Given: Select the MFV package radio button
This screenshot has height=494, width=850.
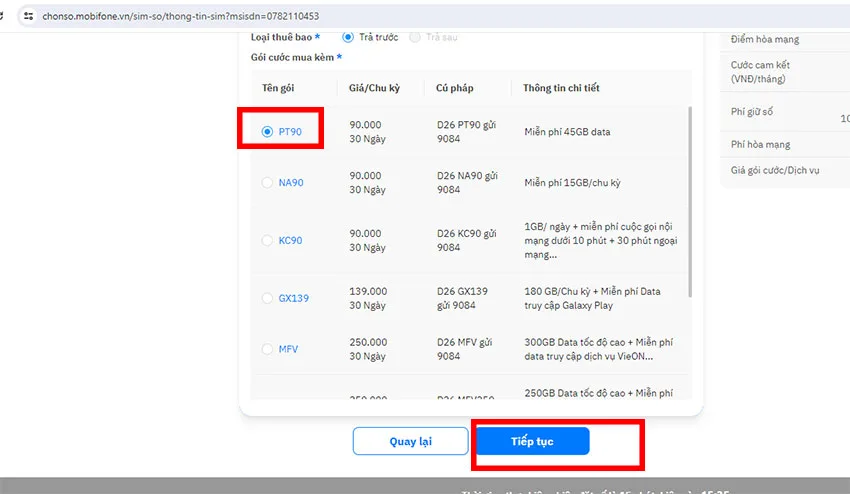Looking at the screenshot, I should (x=267, y=349).
